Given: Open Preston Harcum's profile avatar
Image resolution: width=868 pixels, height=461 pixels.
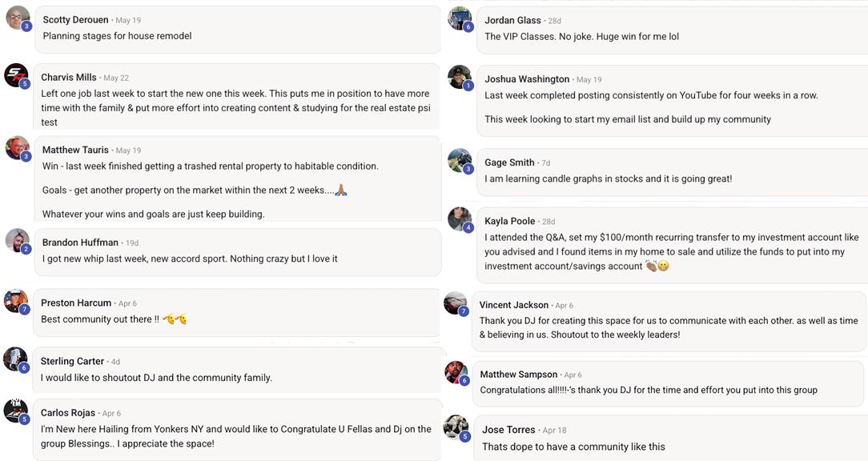Looking at the screenshot, I should (15, 301).
